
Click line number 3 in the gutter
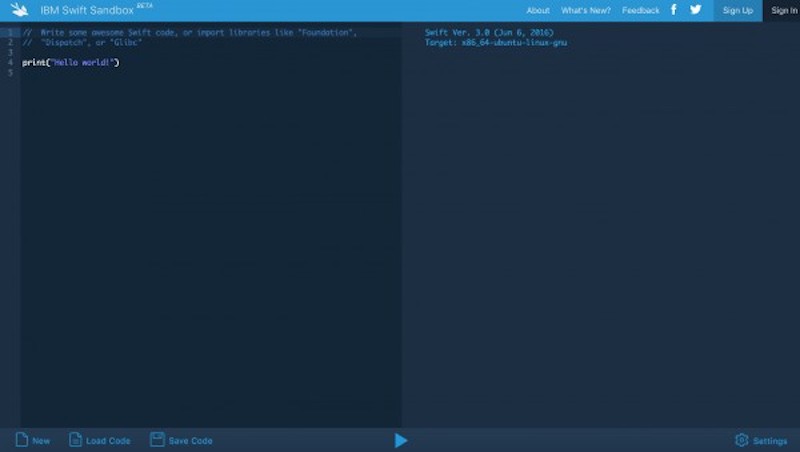(x=10, y=53)
